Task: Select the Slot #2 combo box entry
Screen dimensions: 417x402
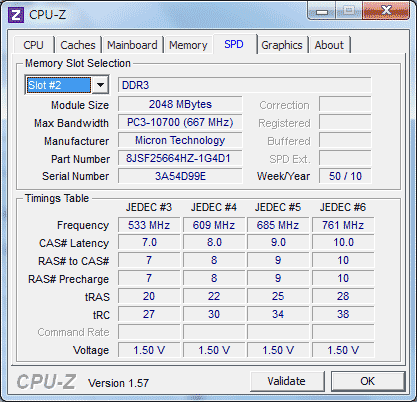Action: (x=59, y=85)
